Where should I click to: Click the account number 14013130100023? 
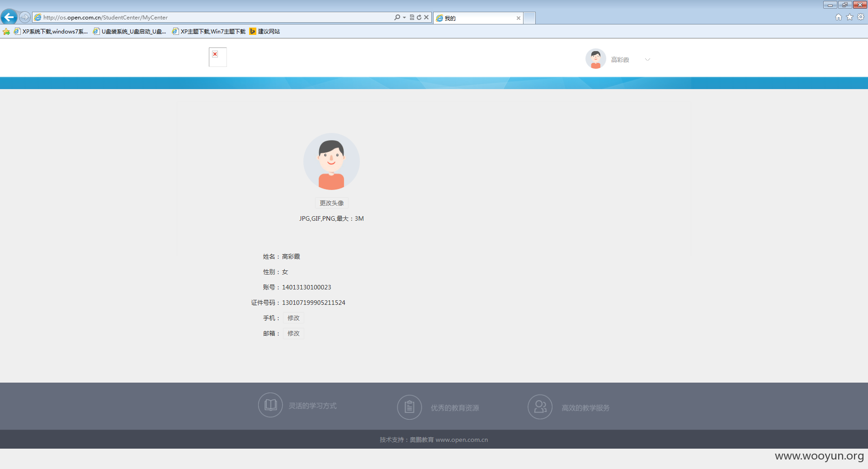[x=307, y=287]
